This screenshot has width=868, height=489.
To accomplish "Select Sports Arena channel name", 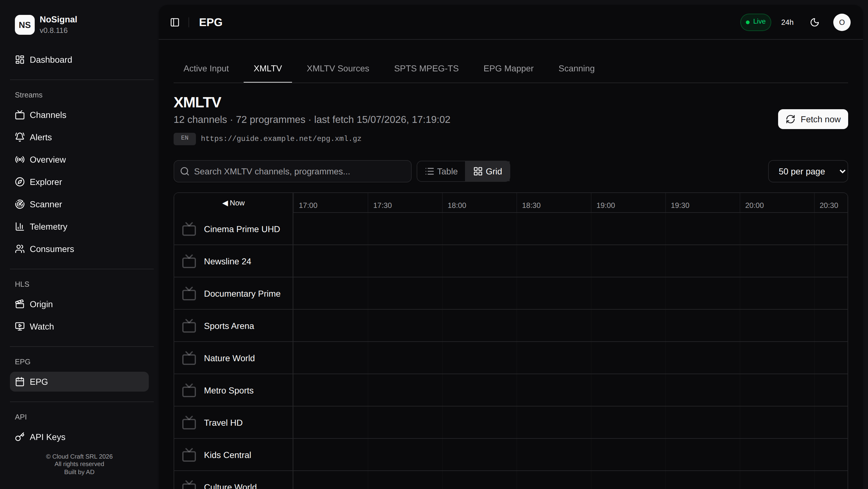I will [229, 326].
